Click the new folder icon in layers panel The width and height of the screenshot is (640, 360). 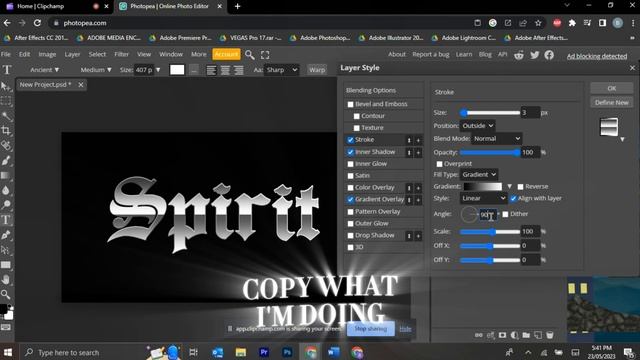tap(526, 335)
